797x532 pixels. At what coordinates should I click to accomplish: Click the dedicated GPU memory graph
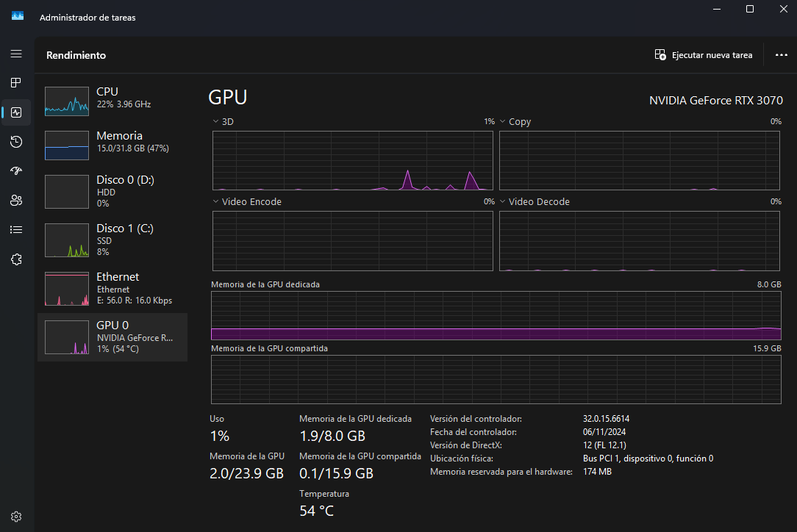496,315
